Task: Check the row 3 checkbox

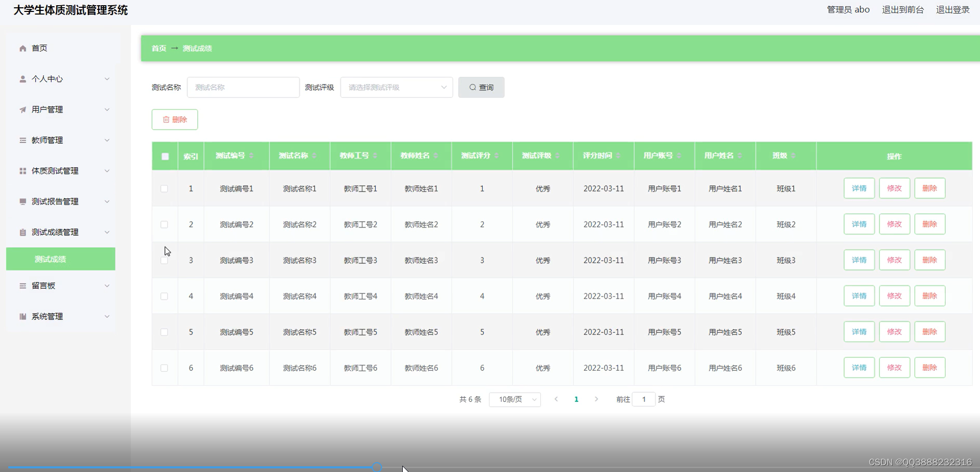Action: [164, 260]
